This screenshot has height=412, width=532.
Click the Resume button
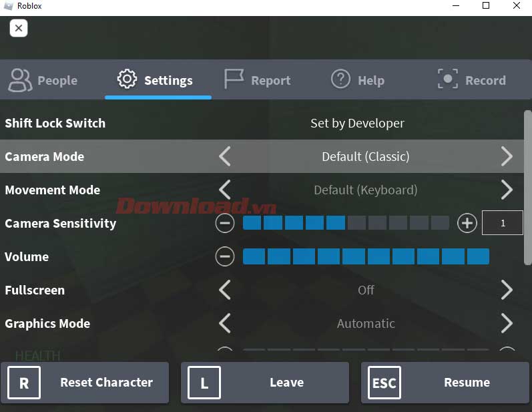click(445, 383)
